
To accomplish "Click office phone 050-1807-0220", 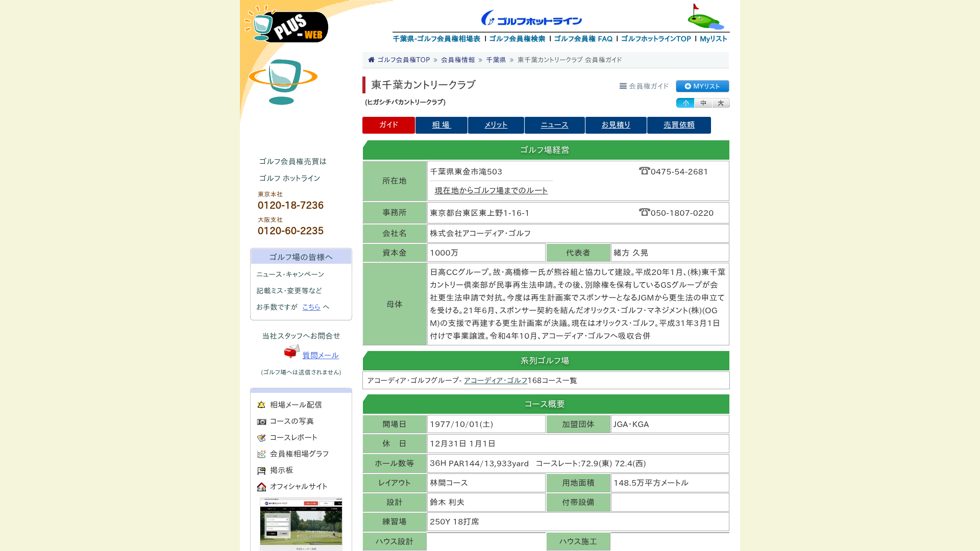I will tap(682, 213).
